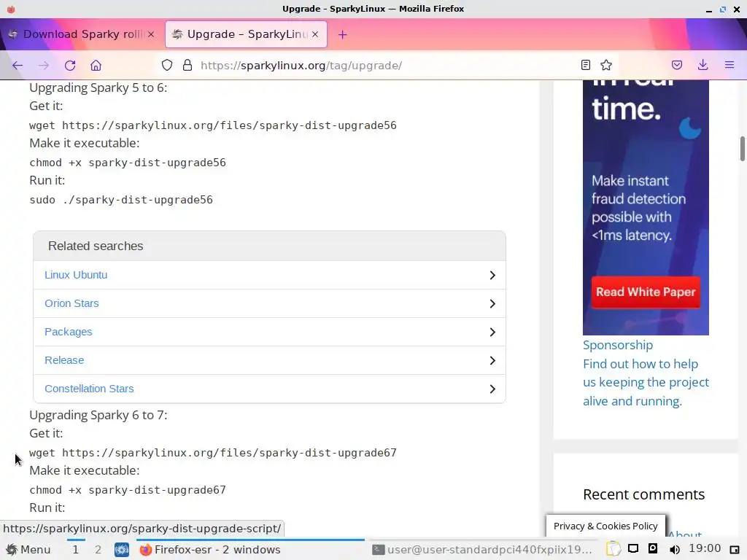The image size is (747, 560).
Task: Show site security padlock info
Action: click(x=187, y=65)
